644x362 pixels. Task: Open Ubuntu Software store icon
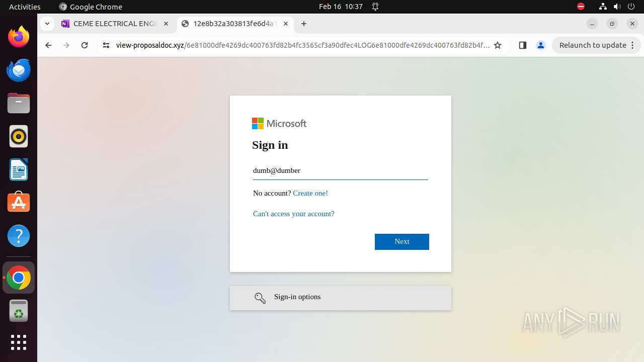point(19,203)
